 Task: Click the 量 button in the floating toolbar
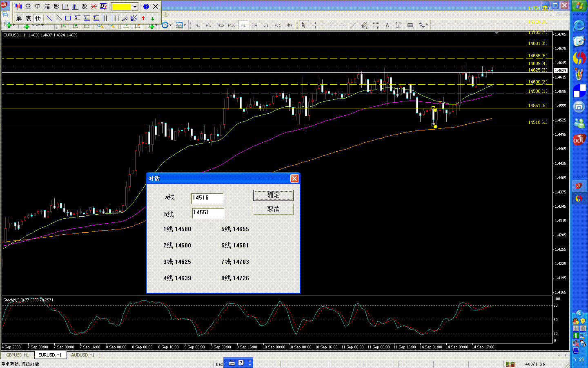pyautogui.click(x=28, y=7)
